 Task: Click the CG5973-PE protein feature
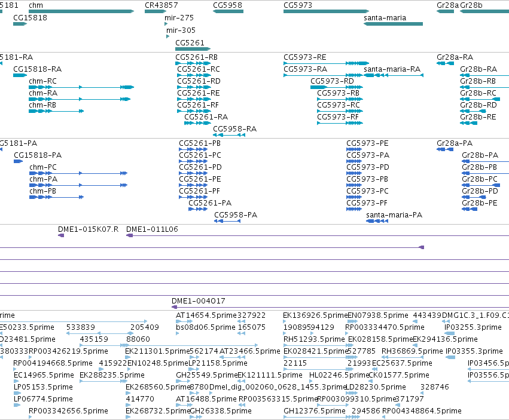point(354,149)
